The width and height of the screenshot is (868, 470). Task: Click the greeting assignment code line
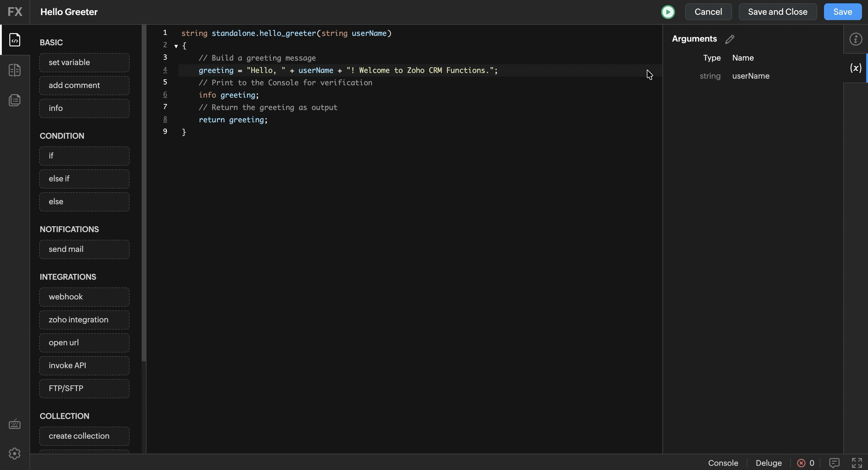point(348,70)
